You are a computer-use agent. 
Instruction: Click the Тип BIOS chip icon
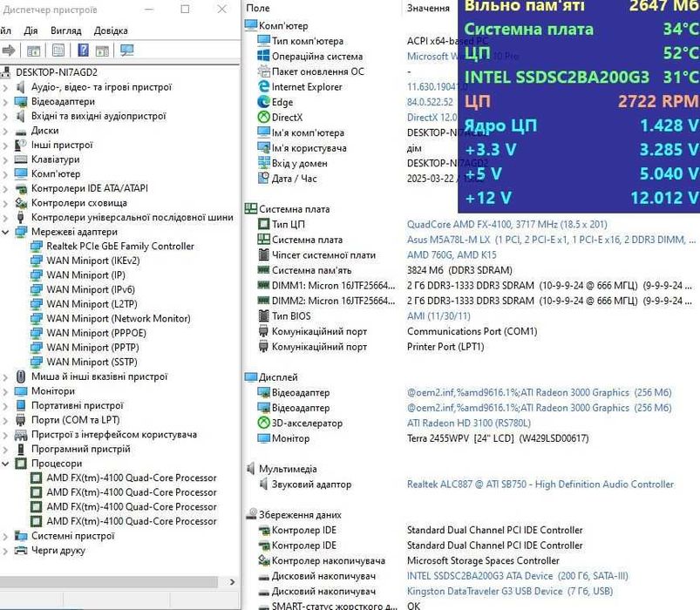pos(264,315)
